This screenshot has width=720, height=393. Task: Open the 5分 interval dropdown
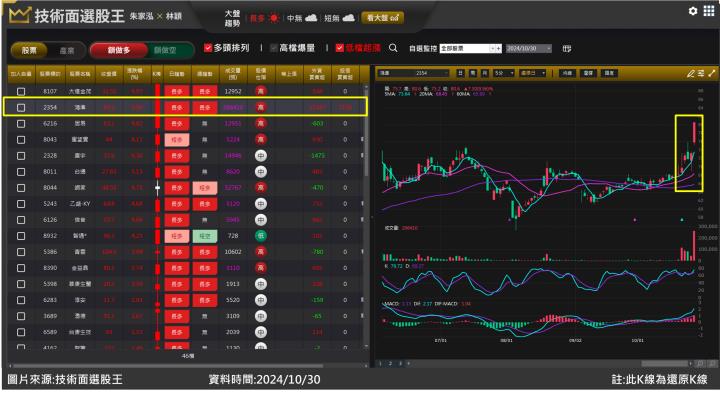[x=504, y=73]
